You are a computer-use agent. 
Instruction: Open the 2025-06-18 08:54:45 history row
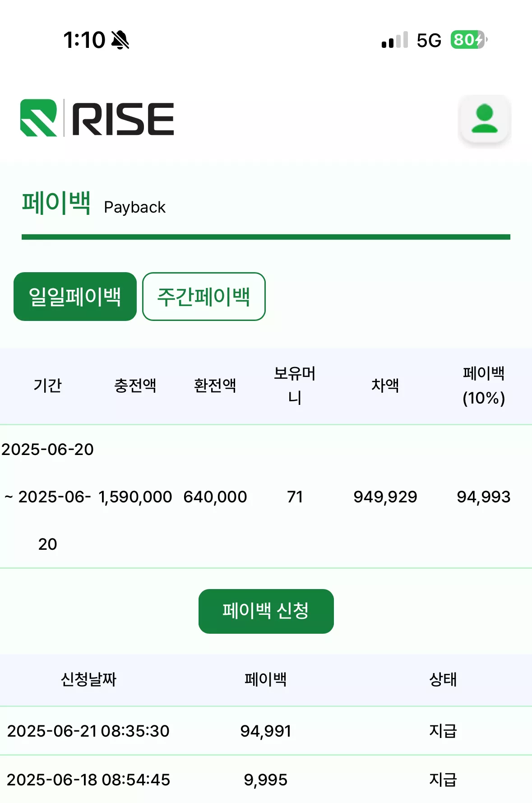(266, 780)
